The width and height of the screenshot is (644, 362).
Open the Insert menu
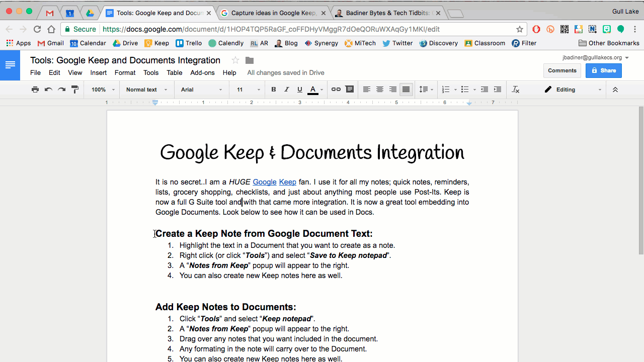point(99,73)
